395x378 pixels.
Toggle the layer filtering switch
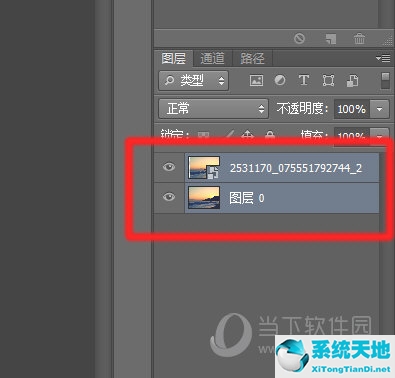(385, 81)
